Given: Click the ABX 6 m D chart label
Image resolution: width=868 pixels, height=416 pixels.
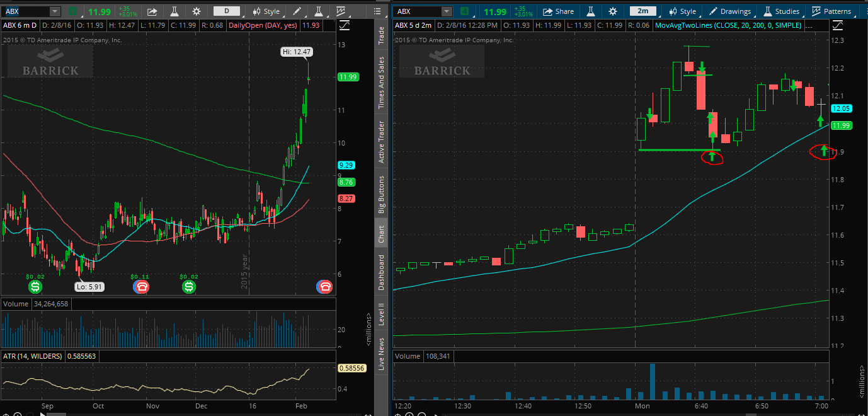Looking at the screenshot, I should (20, 25).
